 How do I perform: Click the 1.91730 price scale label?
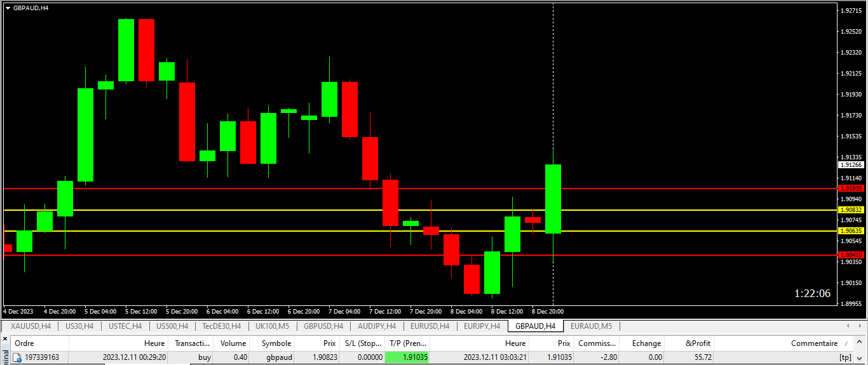tap(851, 116)
